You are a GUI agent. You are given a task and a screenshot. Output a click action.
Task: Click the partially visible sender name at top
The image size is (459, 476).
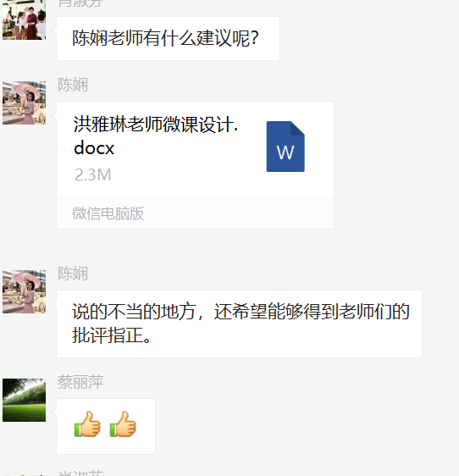(80, 3)
